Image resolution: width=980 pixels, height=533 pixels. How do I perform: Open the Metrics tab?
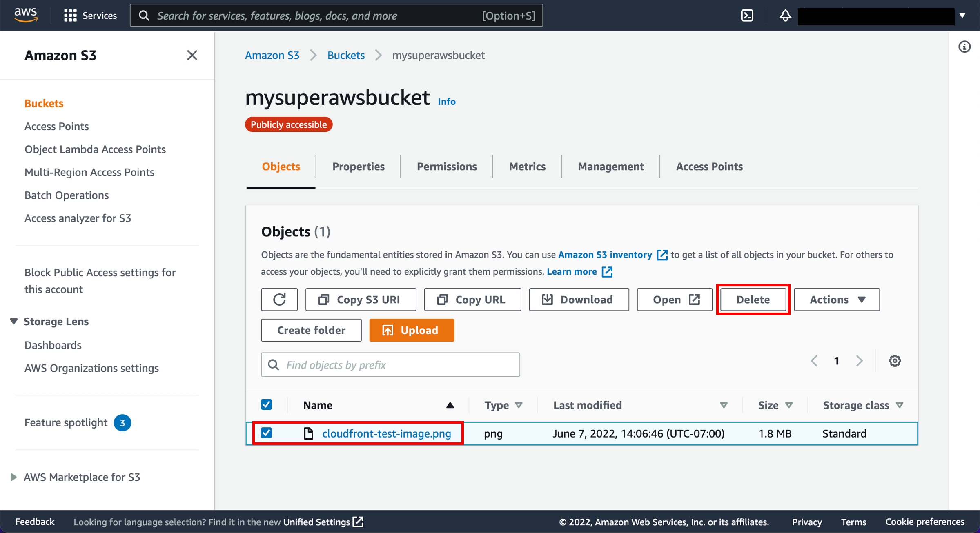[527, 167]
